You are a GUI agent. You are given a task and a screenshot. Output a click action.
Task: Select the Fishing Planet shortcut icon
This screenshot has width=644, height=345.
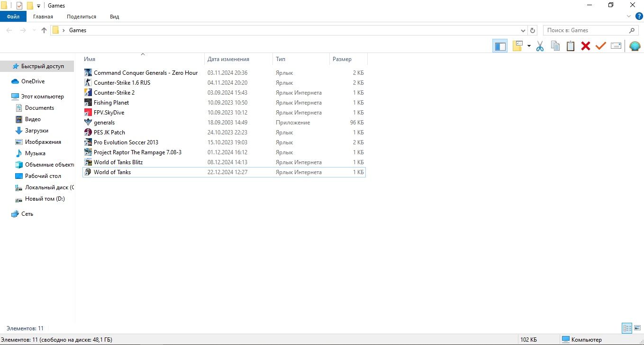(x=88, y=103)
